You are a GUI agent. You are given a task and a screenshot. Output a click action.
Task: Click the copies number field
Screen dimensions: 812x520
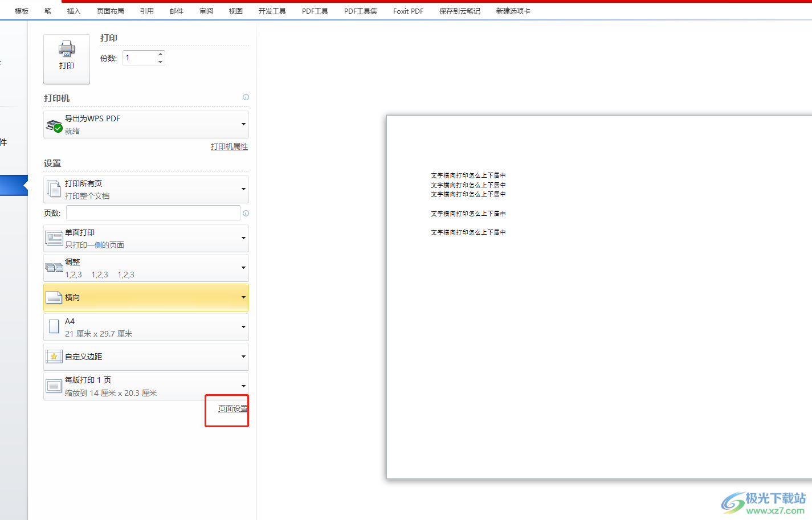pos(140,58)
